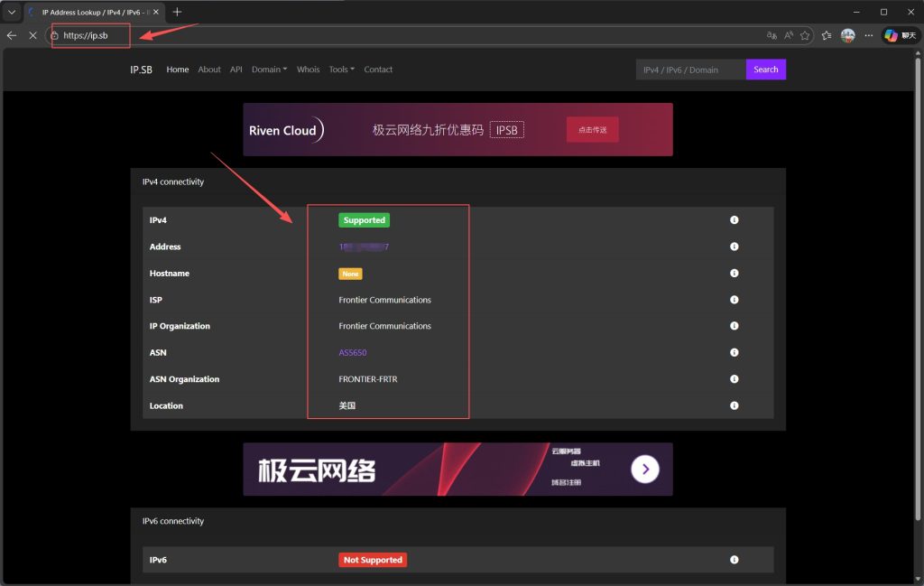
Task: Expand the Tools dropdown menu
Action: click(x=341, y=70)
